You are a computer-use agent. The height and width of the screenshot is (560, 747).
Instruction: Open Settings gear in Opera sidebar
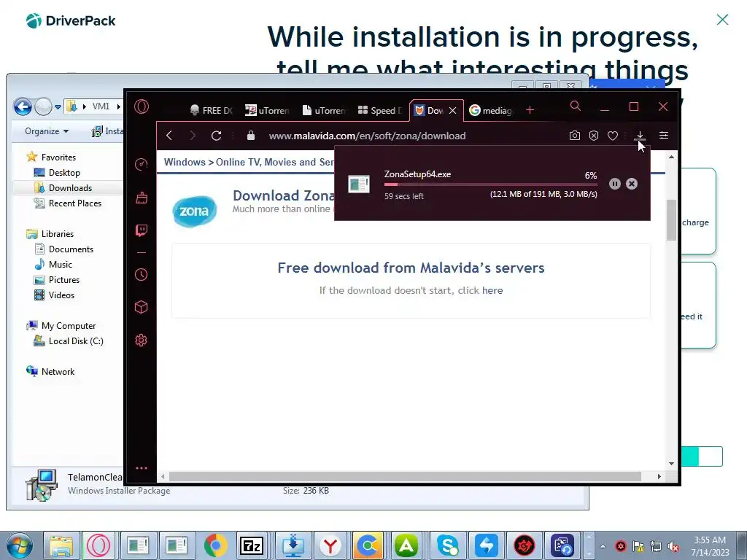(142, 341)
